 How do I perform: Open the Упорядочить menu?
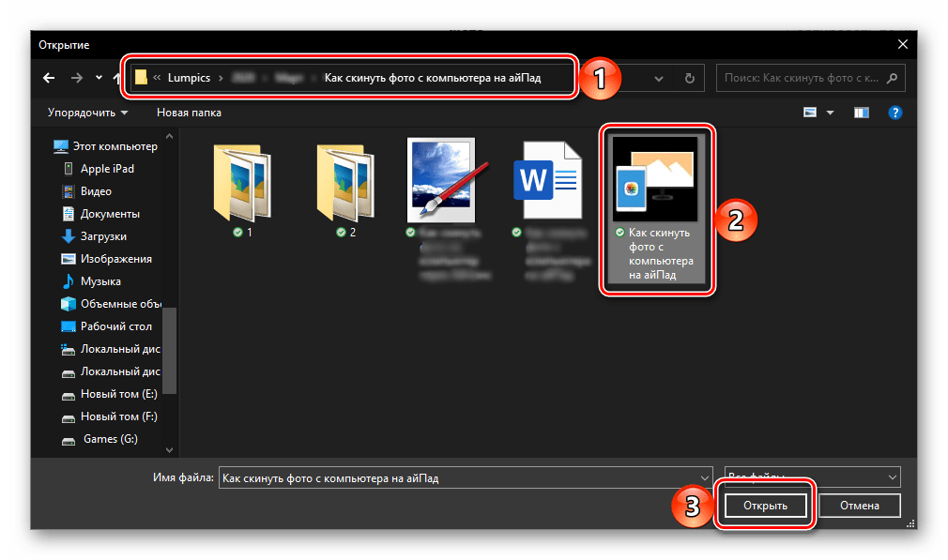tap(87, 113)
